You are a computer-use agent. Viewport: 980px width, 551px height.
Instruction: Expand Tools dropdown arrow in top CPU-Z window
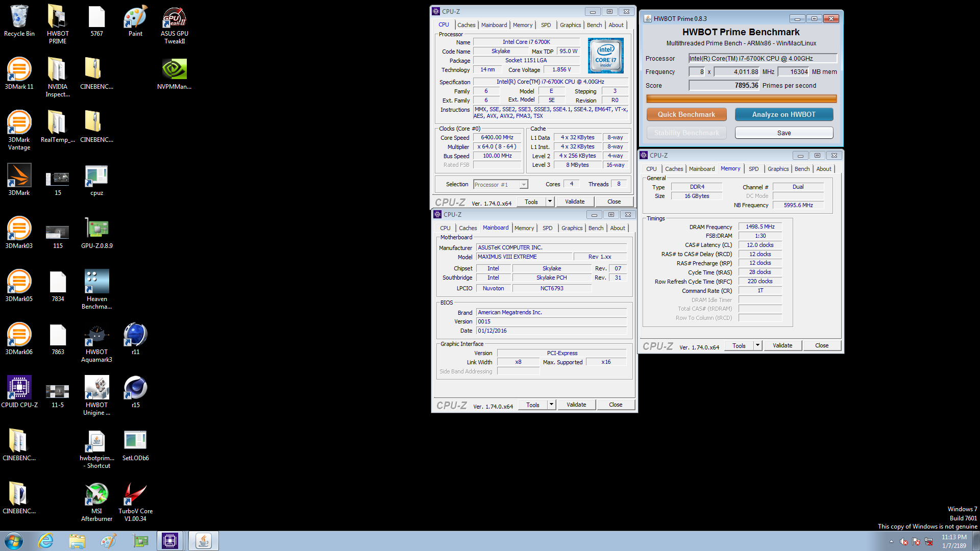tap(550, 202)
